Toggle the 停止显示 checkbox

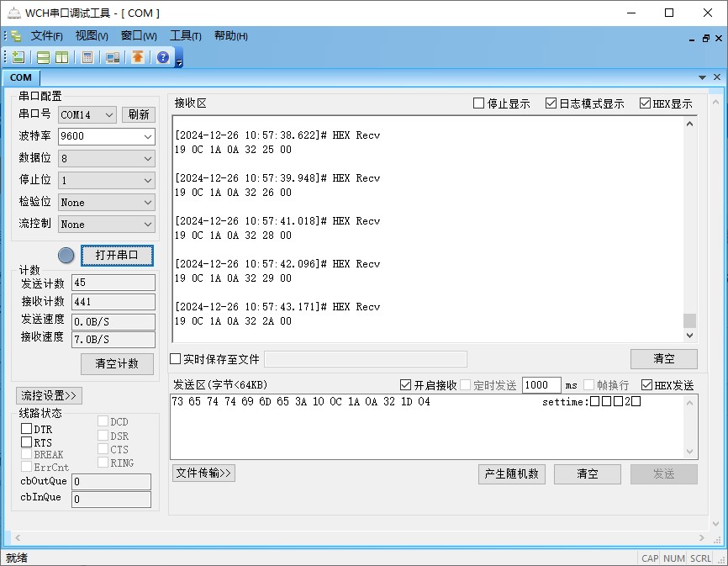(479, 103)
